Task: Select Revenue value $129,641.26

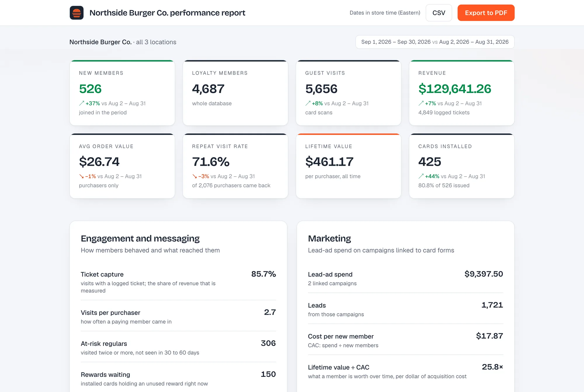Action: pyautogui.click(x=455, y=89)
